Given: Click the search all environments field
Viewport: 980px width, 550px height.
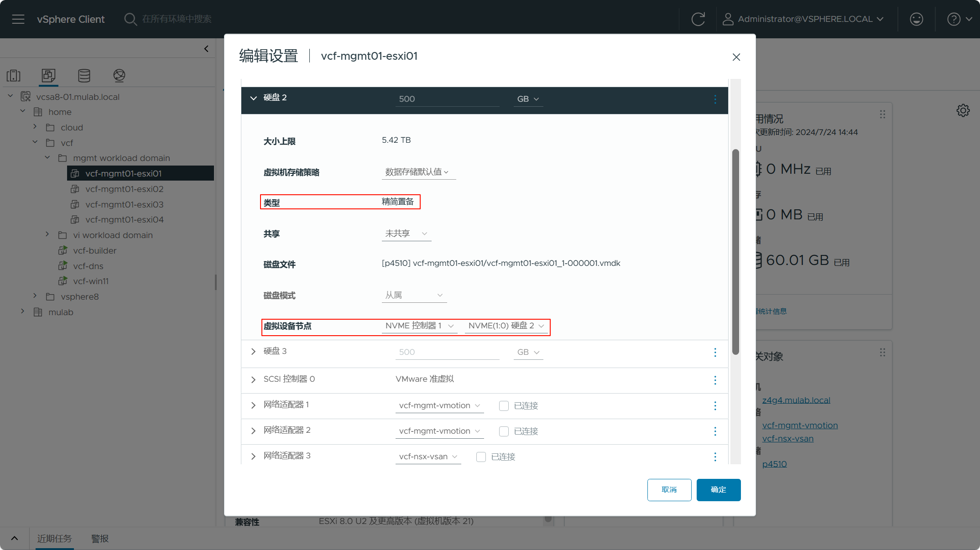Looking at the screenshot, I should coord(177,19).
